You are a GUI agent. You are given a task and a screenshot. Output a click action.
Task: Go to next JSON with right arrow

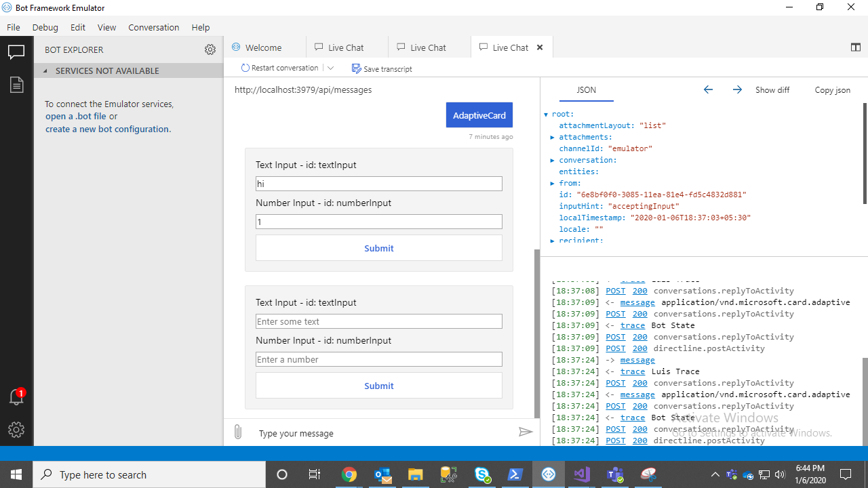click(737, 89)
